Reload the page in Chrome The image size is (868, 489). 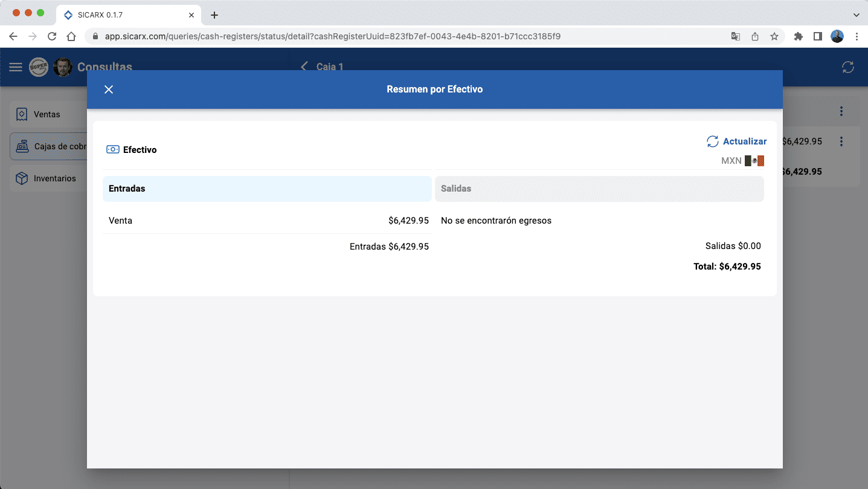click(x=52, y=36)
